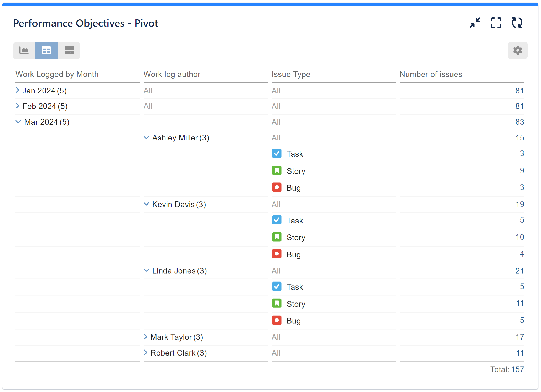Expand the Feb 2024 row
Viewport: 541px width, 392px height.
click(17, 106)
